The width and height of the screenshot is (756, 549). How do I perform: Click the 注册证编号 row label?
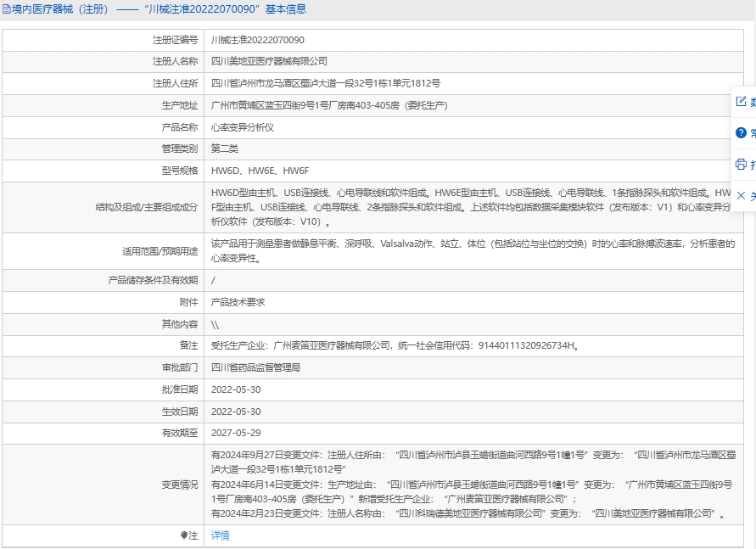pyautogui.click(x=176, y=40)
